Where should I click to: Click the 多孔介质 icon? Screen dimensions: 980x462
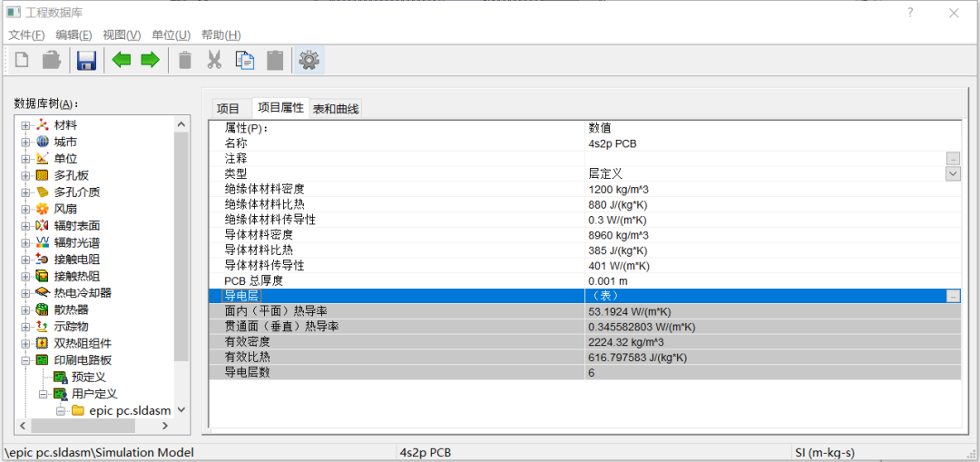[x=43, y=192]
